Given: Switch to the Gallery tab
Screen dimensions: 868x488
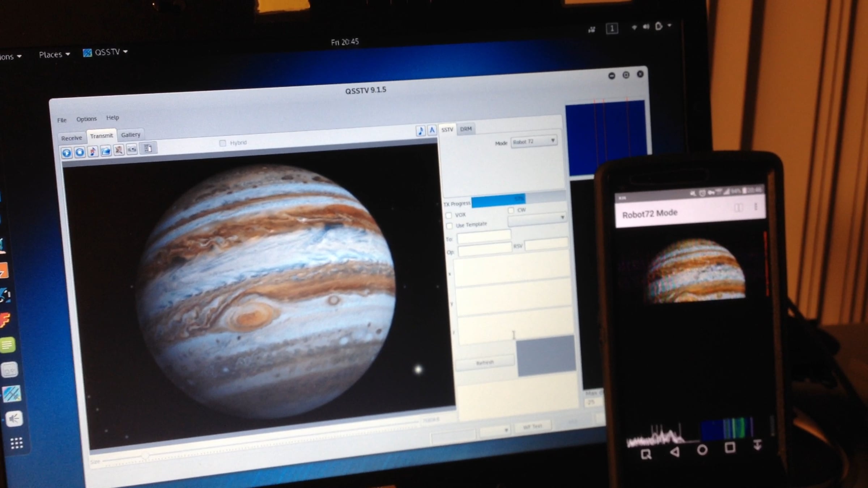Looking at the screenshot, I should click(x=131, y=135).
